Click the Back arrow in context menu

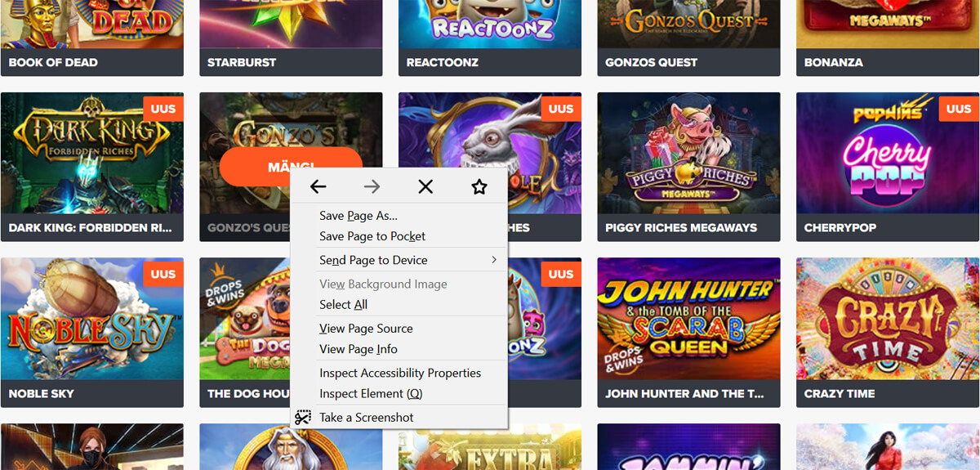point(318,186)
